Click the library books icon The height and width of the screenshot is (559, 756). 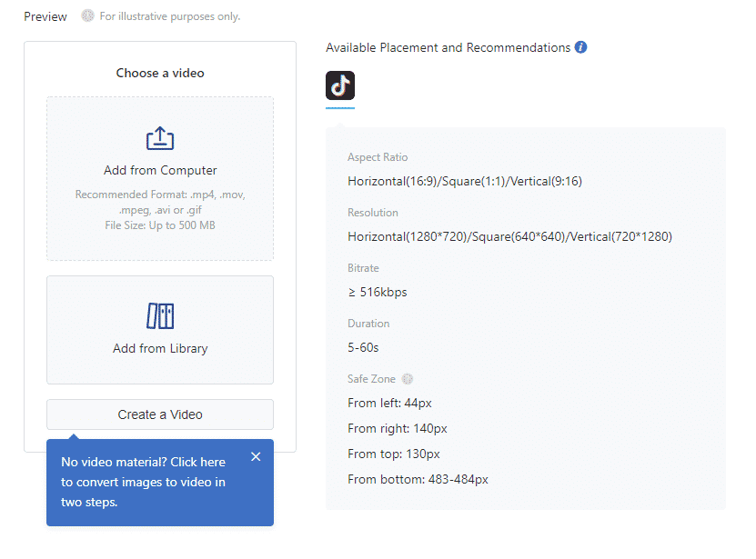tap(160, 316)
